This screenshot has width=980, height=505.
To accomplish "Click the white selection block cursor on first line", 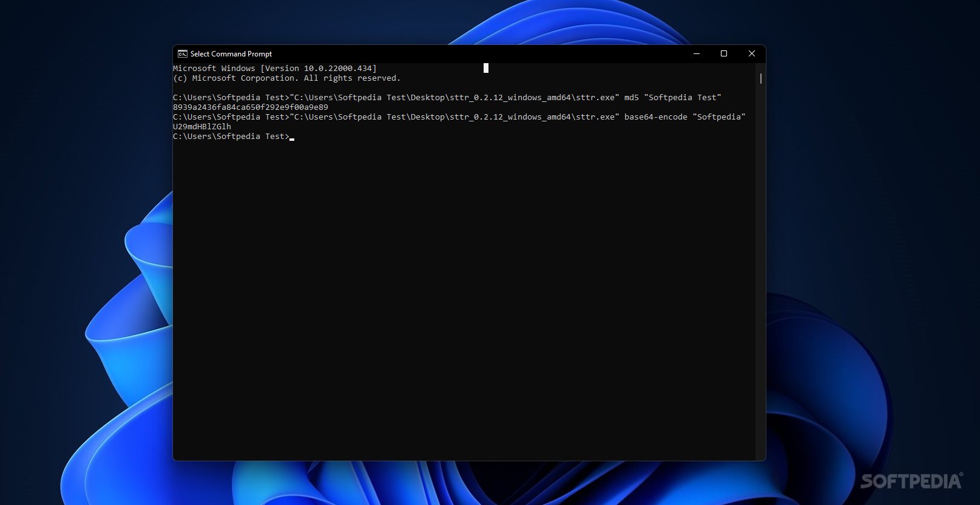I will [x=486, y=68].
